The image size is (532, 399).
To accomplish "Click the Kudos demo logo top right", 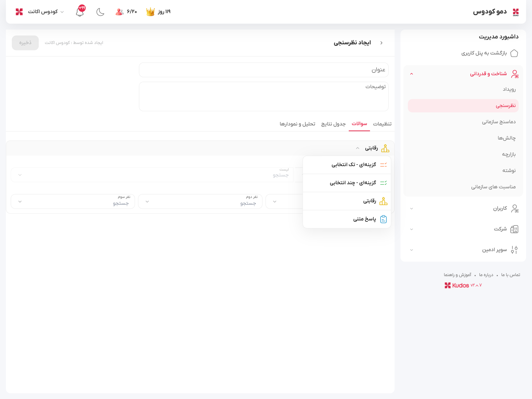I will click(516, 12).
